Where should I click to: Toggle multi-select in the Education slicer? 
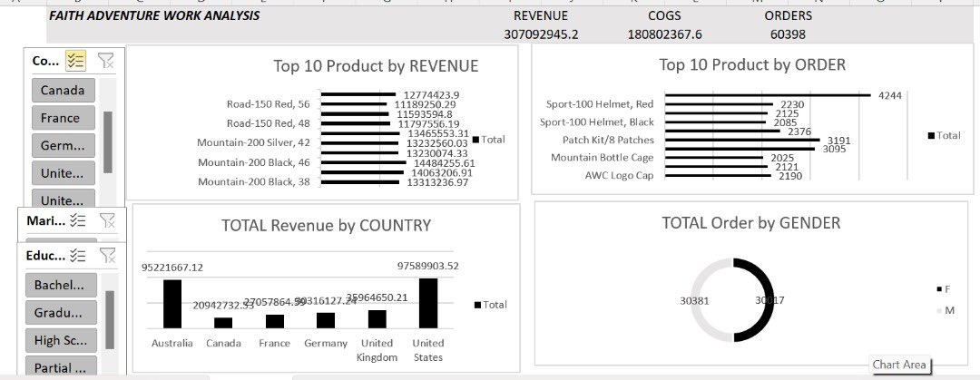click(77, 255)
